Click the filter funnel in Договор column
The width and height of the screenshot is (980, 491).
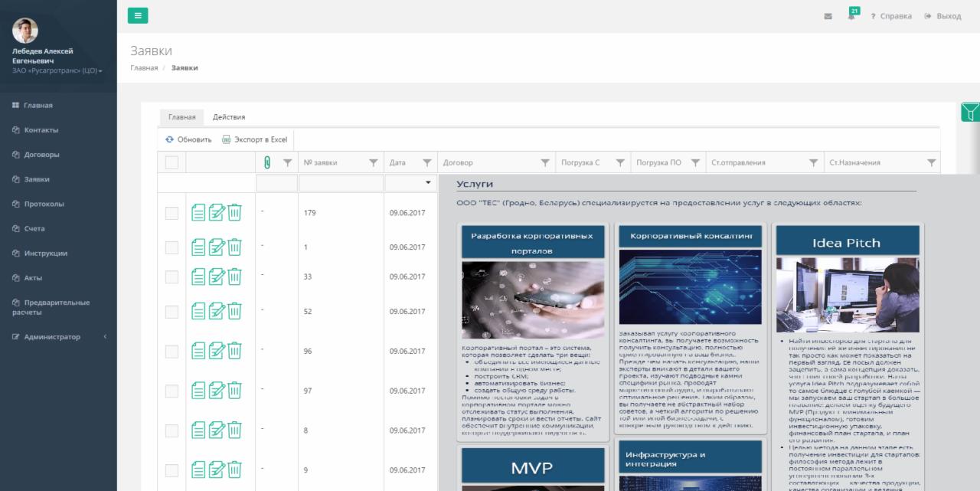(x=545, y=162)
